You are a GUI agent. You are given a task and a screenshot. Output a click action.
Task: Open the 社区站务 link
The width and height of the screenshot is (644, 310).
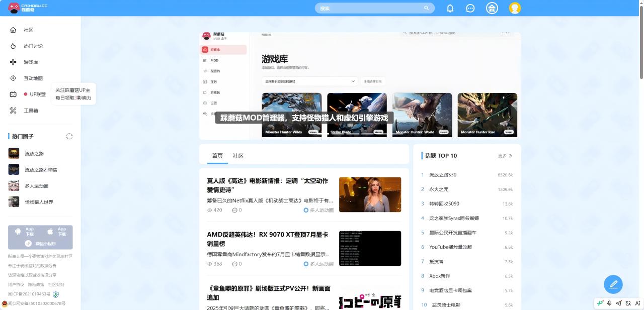(x=56, y=285)
